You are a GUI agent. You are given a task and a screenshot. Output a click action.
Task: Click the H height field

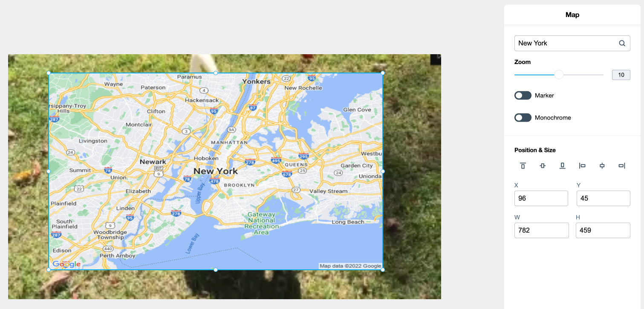pos(603,230)
